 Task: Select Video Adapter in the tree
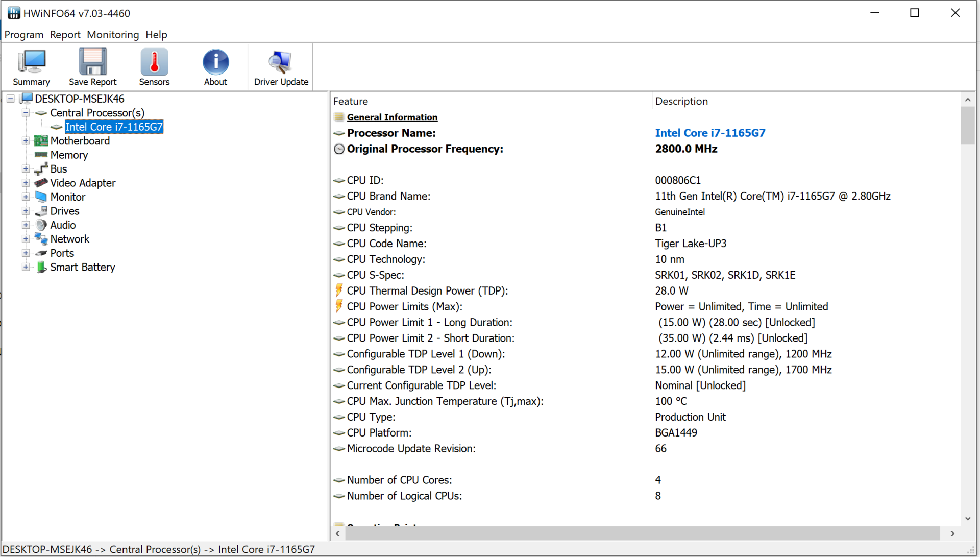pos(83,183)
